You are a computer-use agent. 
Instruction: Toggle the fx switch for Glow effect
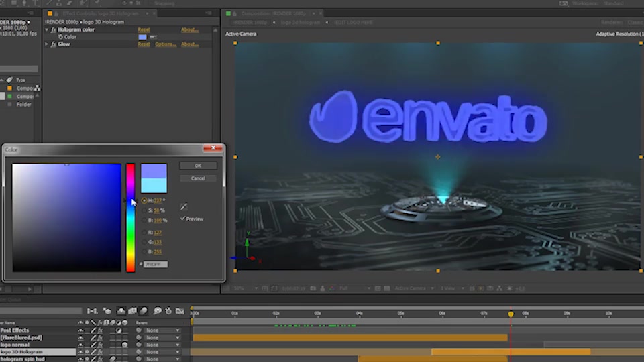click(x=54, y=44)
